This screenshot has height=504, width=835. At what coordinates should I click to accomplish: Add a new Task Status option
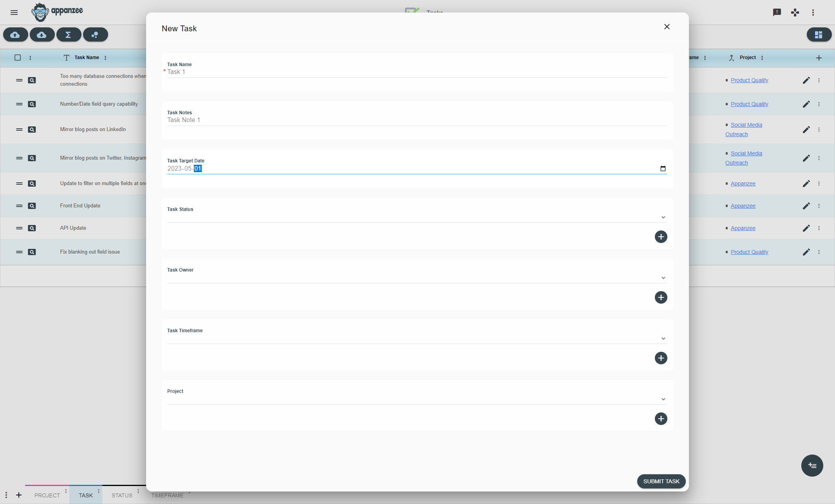point(661,237)
